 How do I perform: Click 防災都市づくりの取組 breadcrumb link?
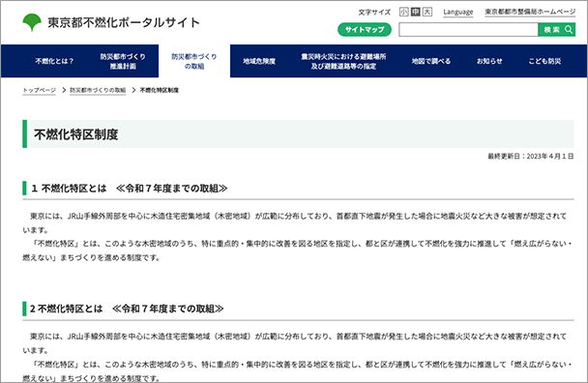98,90
